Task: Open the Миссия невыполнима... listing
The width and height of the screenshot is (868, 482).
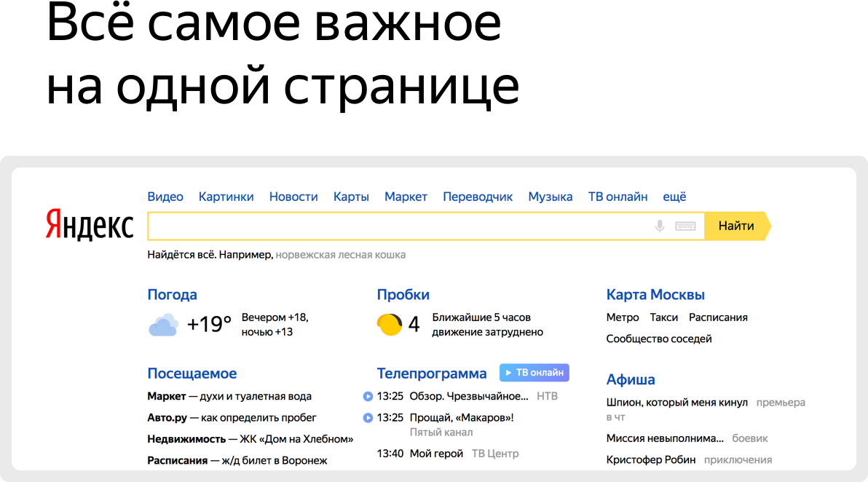Action: pyautogui.click(x=665, y=438)
